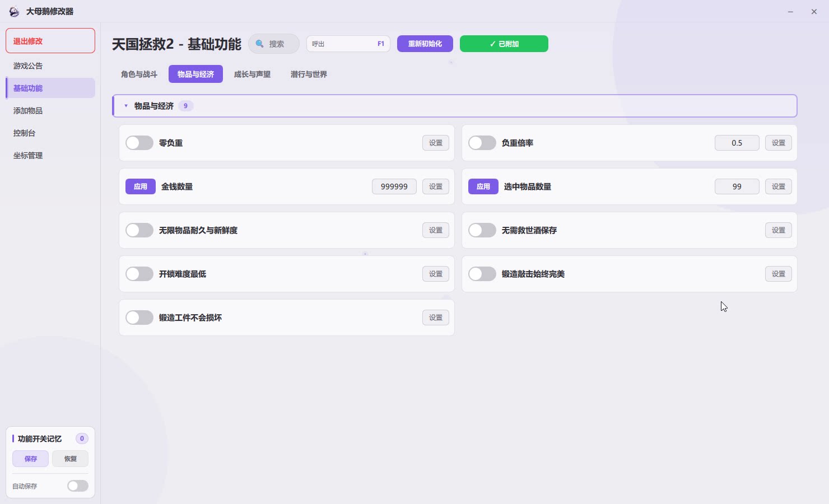829x504 pixels.
Task: Click the 搜索 search field
Action: [x=274, y=44]
